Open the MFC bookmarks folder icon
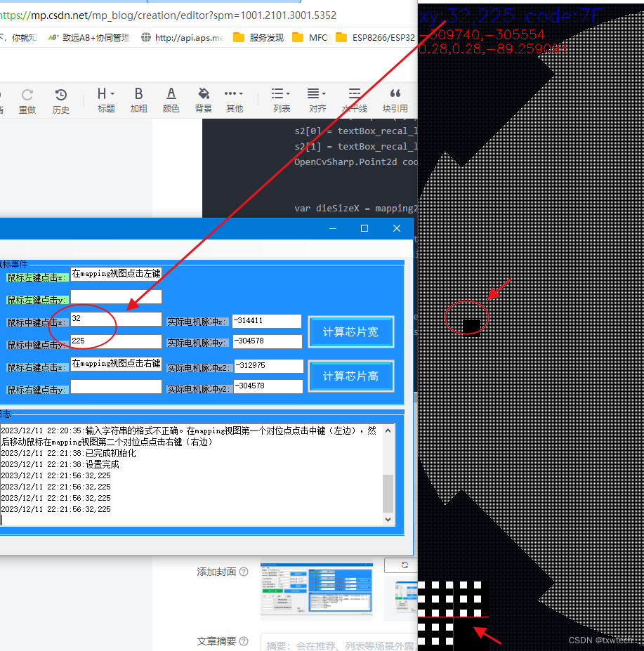The image size is (644, 651). point(309,37)
